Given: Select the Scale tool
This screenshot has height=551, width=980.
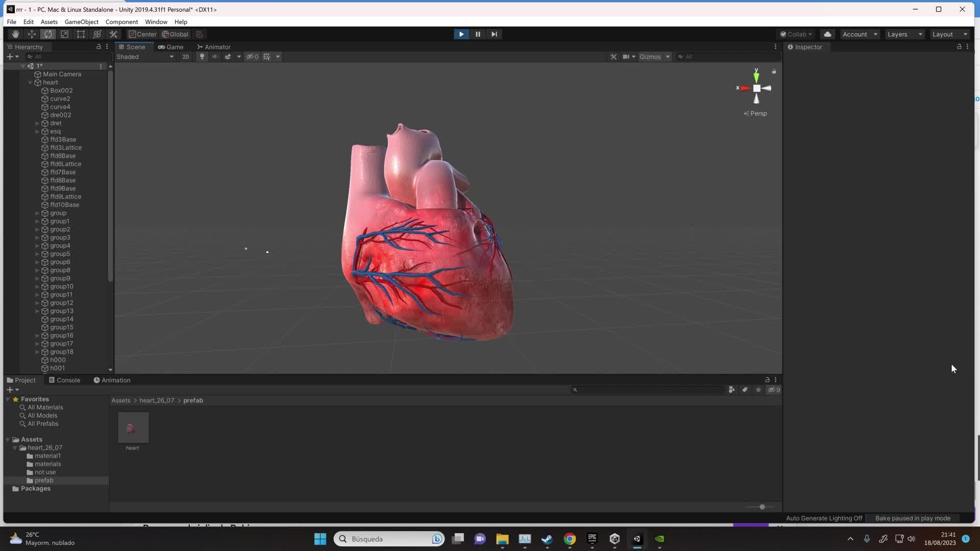Looking at the screenshot, I should [x=64, y=34].
